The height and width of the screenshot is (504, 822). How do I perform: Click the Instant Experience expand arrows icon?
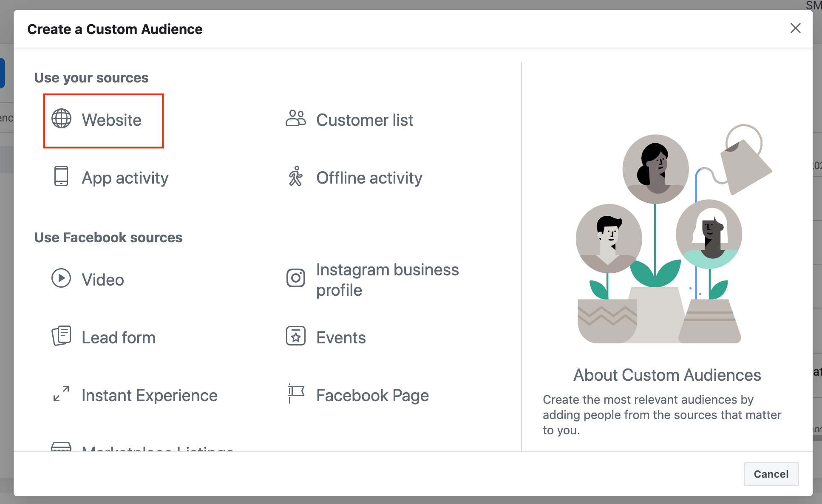click(x=61, y=394)
